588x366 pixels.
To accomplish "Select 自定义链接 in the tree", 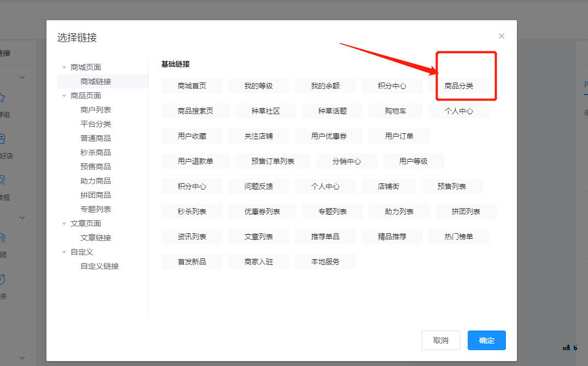I will coord(100,267).
